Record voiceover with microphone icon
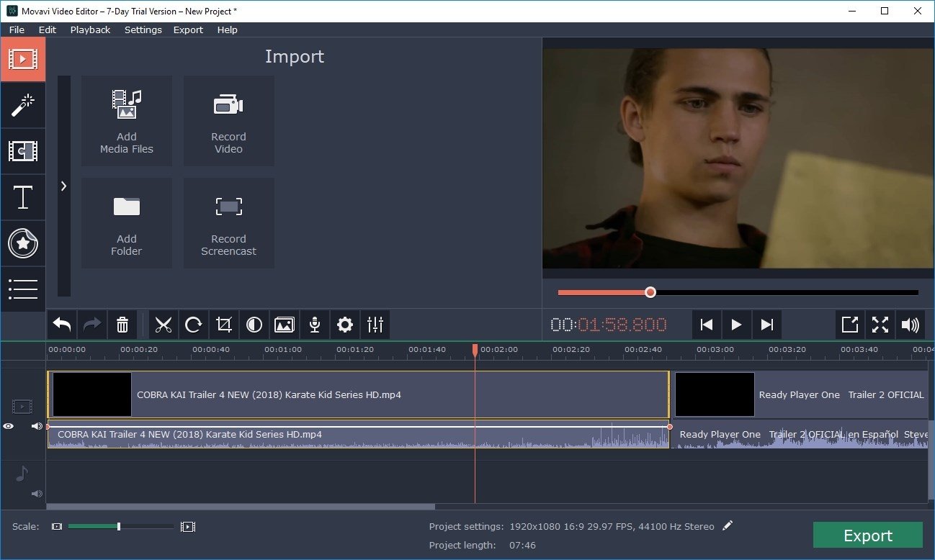935x560 pixels. 315,325
